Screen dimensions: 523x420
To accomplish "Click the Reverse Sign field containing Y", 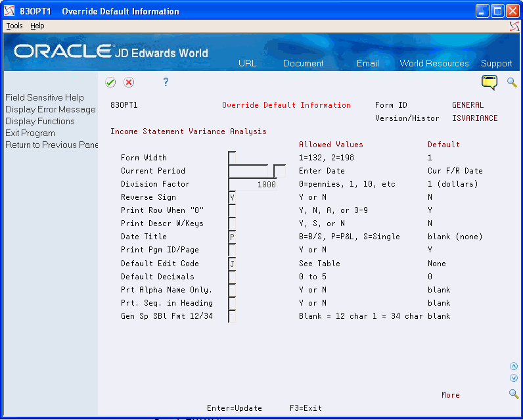I will (x=232, y=197).
